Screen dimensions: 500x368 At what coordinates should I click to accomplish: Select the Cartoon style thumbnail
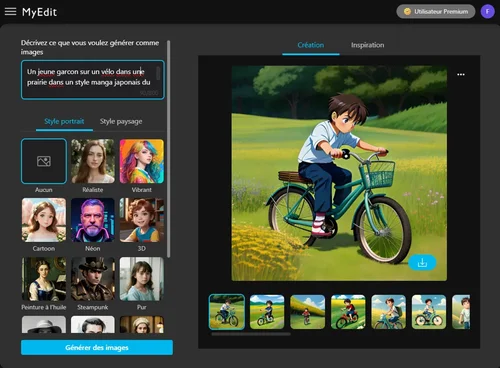tap(44, 220)
